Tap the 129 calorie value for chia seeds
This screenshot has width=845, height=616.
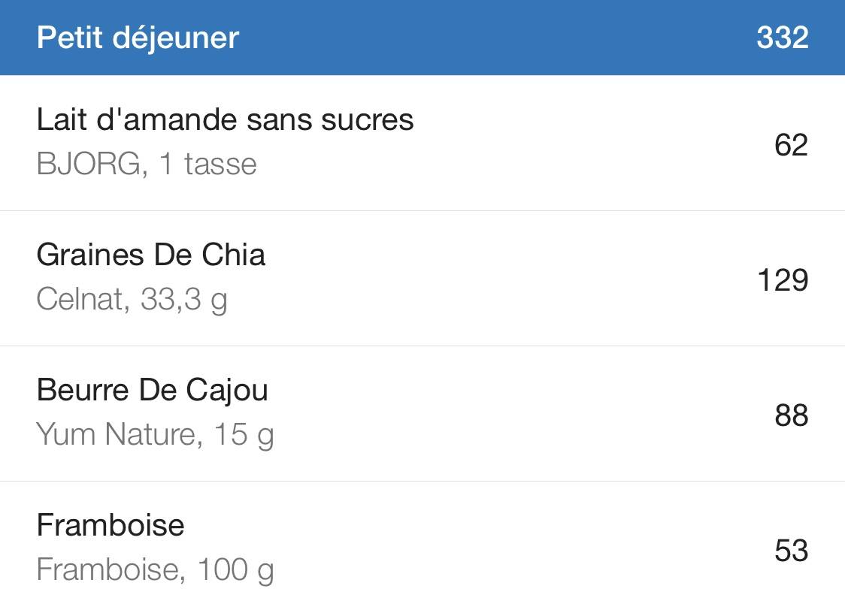tap(783, 280)
